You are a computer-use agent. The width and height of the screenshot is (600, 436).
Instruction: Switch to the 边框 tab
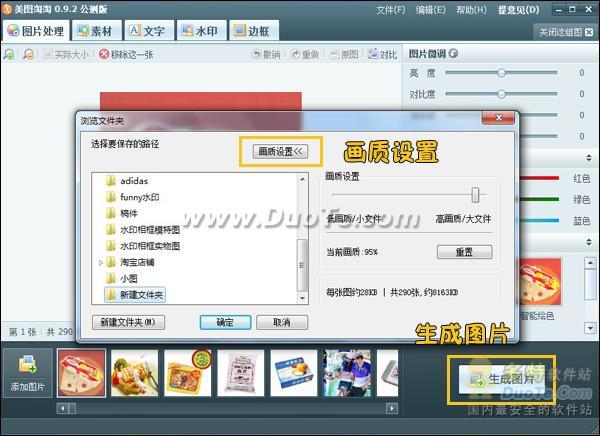254,31
